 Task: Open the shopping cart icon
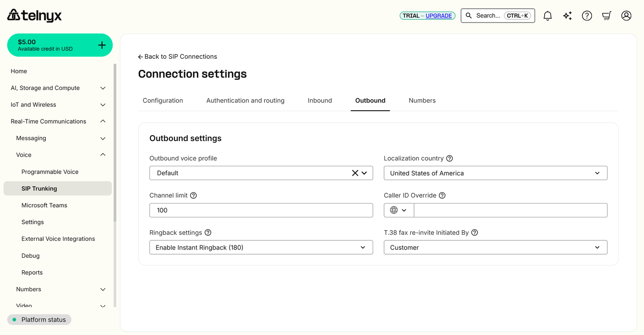pyautogui.click(x=607, y=16)
